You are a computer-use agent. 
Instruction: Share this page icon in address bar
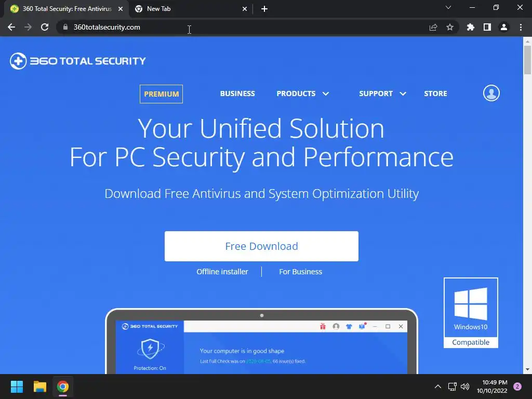(x=433, y=27)
